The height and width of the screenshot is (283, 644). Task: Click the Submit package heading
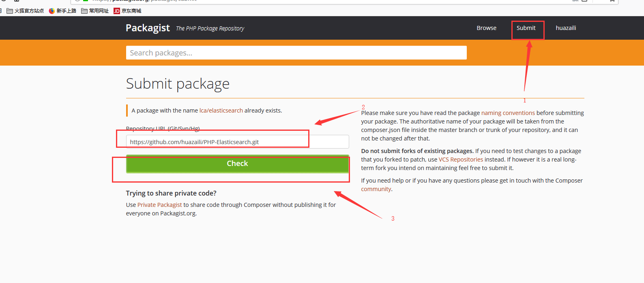point(178,84)
